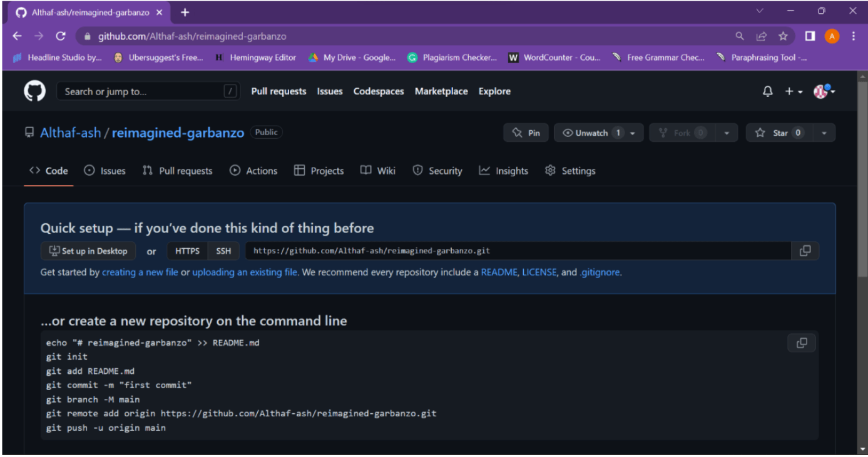Select the Code repository tab
Image resolution: width=868 pixels, height=457 pixels.
click(49, 171)
